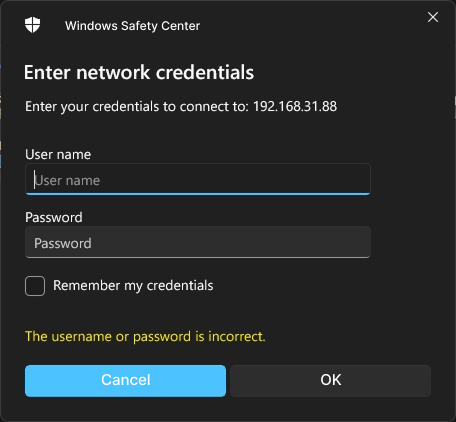The width and height of the screenshot is (456, 422).
Task: Click the 'User name' label above field
Action: 58,155
